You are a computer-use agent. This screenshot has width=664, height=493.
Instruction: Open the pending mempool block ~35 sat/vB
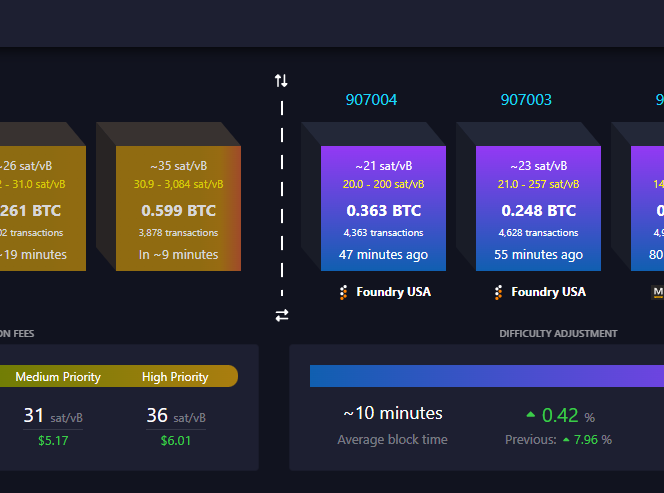point(178,208)
